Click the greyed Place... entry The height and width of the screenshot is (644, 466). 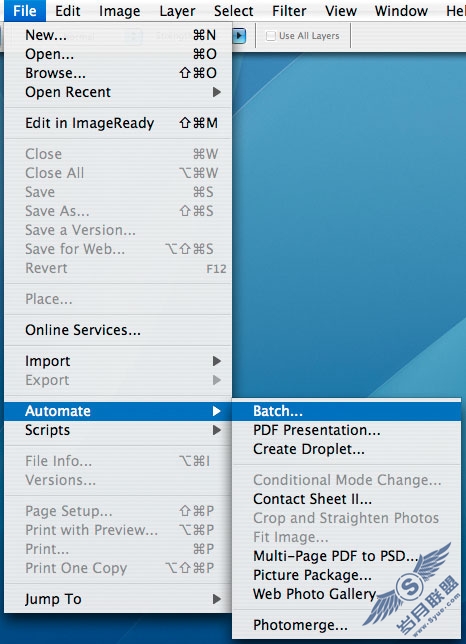[x=118, y=299]
